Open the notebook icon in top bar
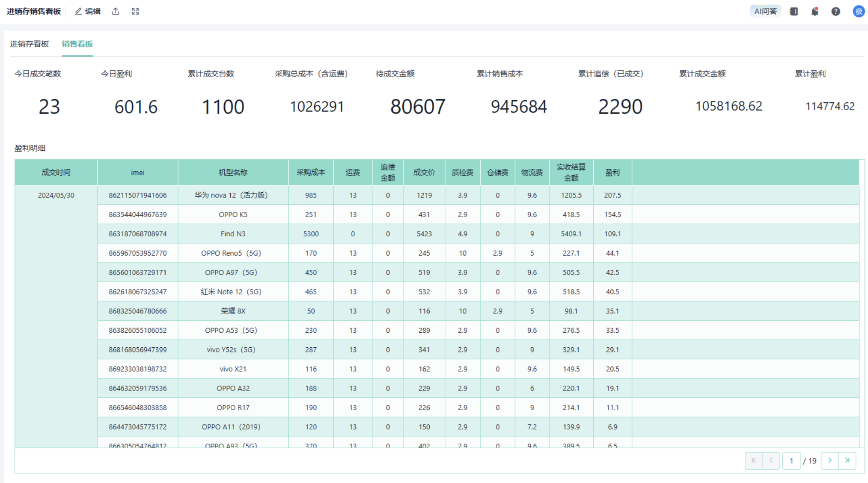The height and width of the screenshot is (483, 868). pyautogui.click(x=794, y=12)
